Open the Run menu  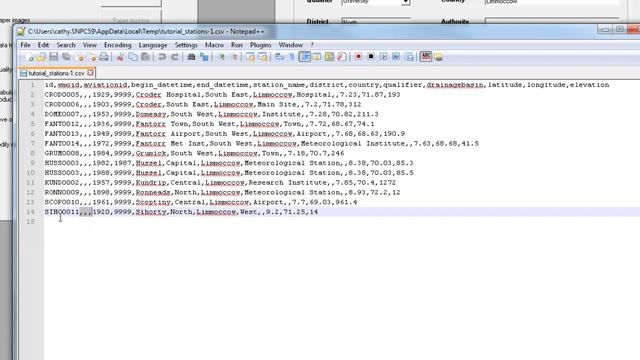coord(237,45)
